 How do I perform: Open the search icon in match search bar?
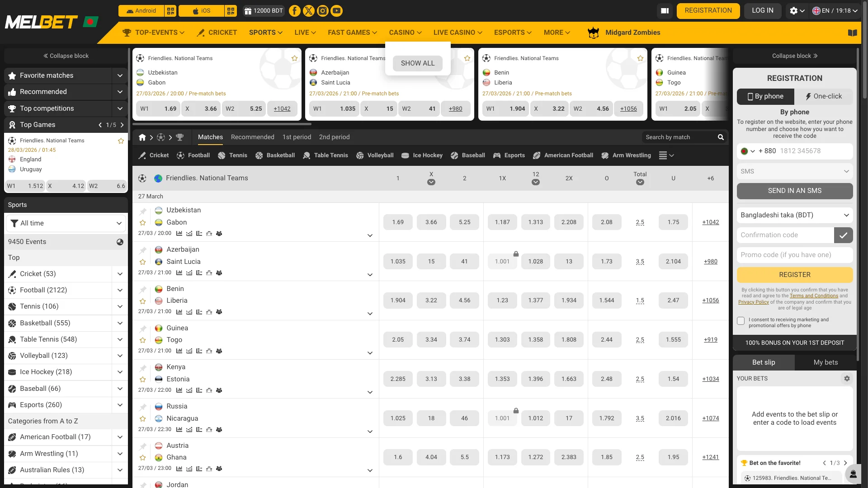coord(721,137)
